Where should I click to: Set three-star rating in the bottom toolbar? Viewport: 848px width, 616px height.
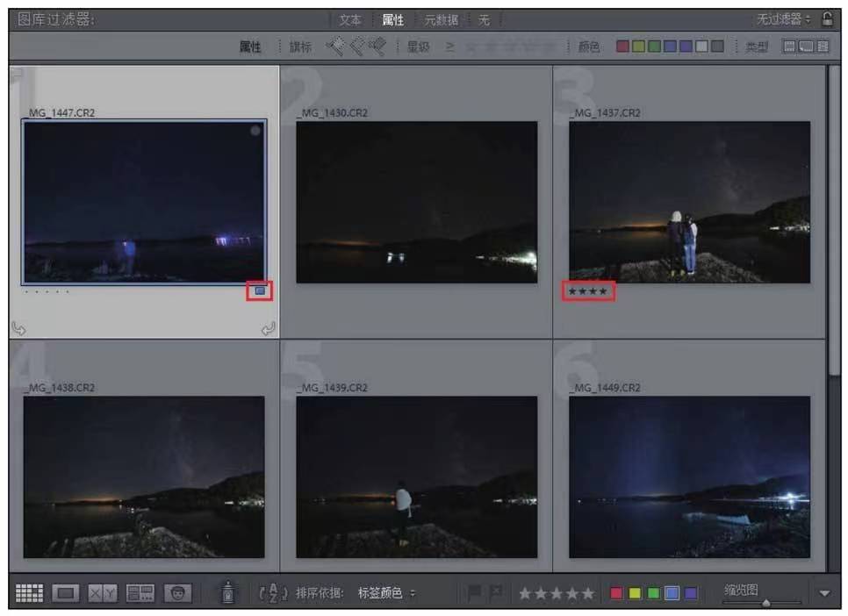557,593
